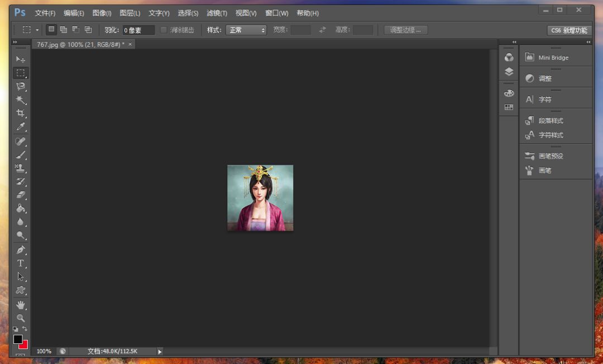Activate the Zoom tool in toolbox
Viewport: 603px width, 364px height.
click(21, 318)
